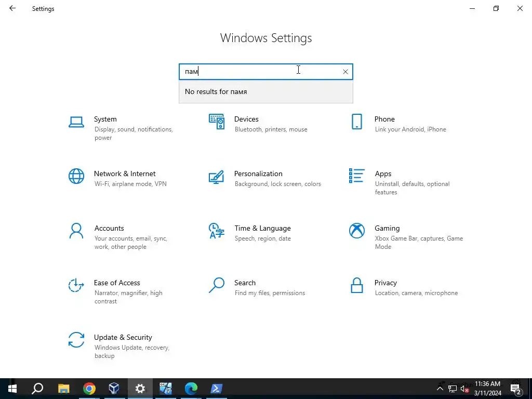Click the Accounts category title
This screenshot has width=532, height=399.
pyautogui.click(x=109, y=229)
